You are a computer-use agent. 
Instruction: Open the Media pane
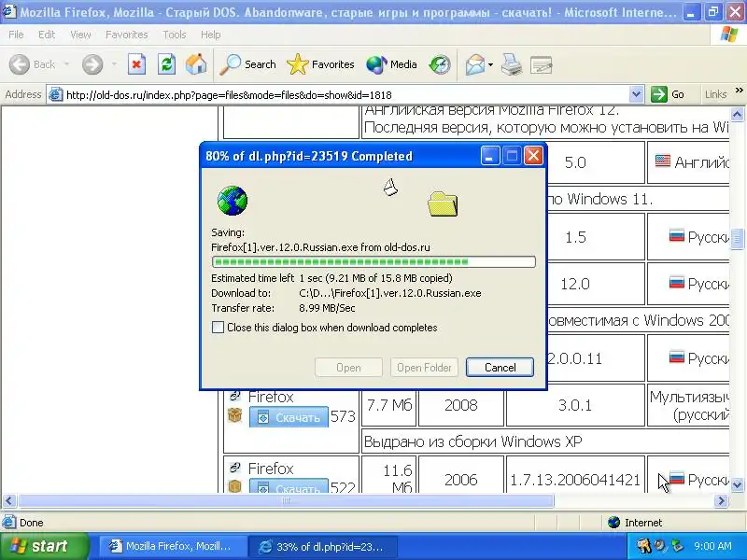391,64
